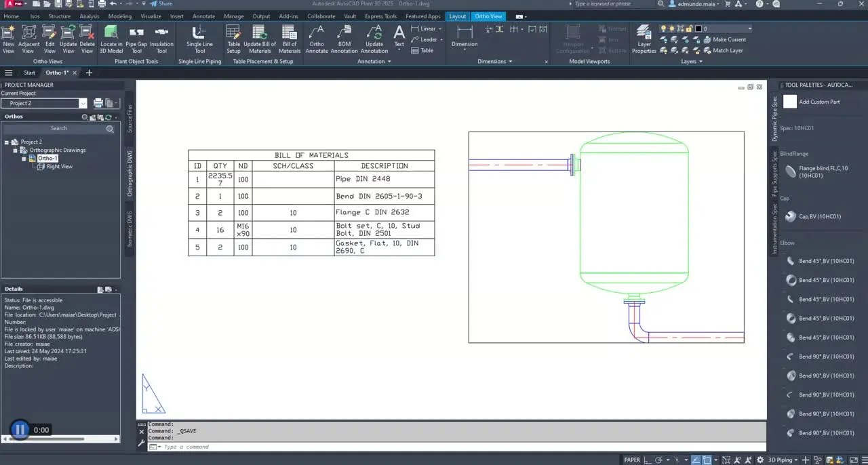This screenshot has width=868, height=465.
Task: Select the Ortho Annotate tool
Action: tap(317, 39)
